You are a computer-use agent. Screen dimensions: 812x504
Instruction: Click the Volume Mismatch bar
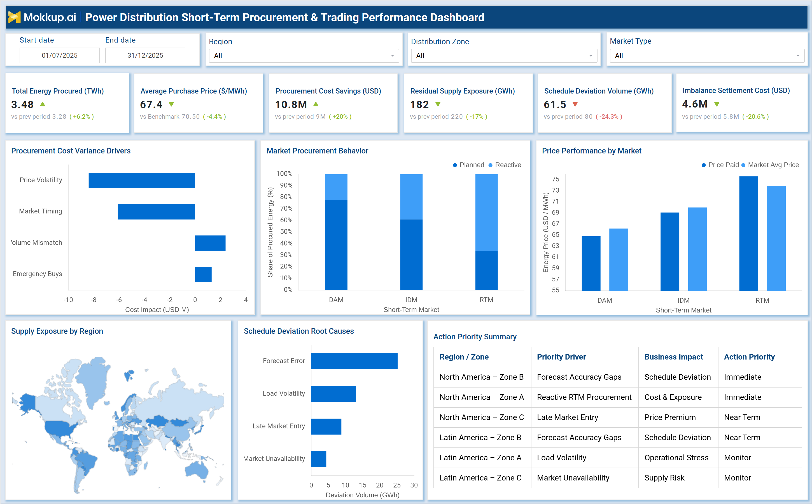point(210,243)
